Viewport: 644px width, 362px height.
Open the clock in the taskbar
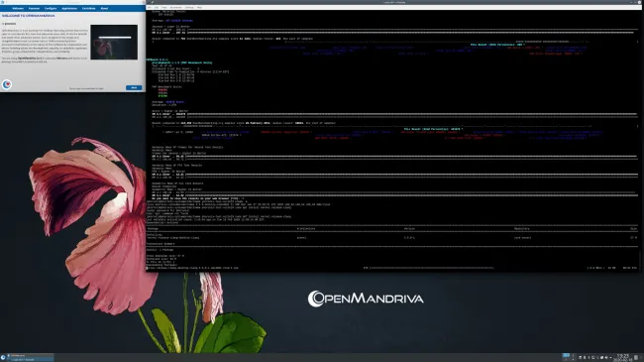coord(623,357)
